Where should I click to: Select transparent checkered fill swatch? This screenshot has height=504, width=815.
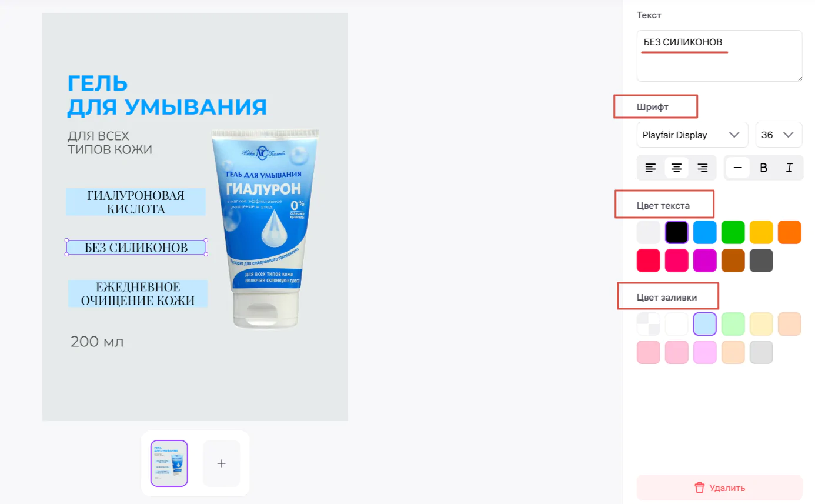649,324
